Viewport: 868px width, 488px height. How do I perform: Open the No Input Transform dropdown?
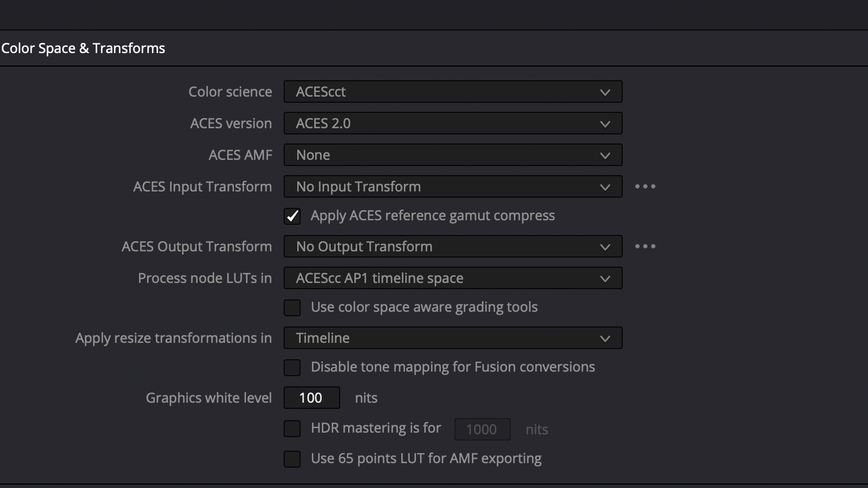pyautogui.click(x=441, y=186)
